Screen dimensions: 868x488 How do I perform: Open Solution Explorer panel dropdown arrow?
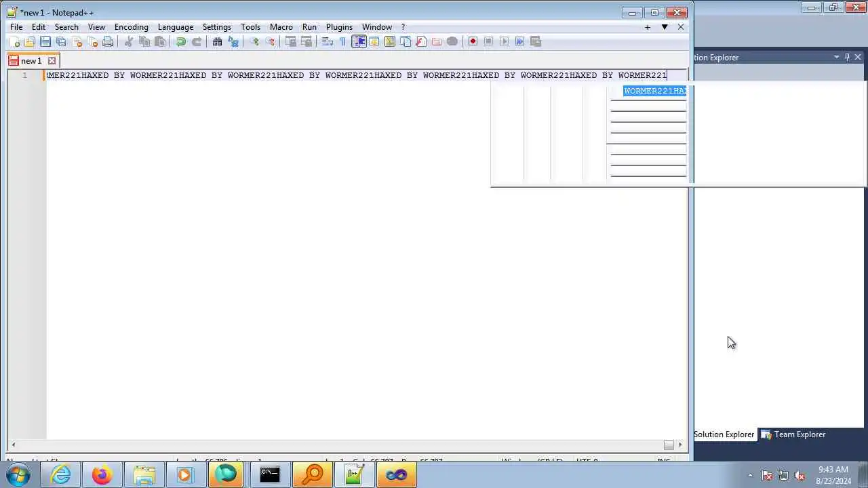[x=836, y=58]
